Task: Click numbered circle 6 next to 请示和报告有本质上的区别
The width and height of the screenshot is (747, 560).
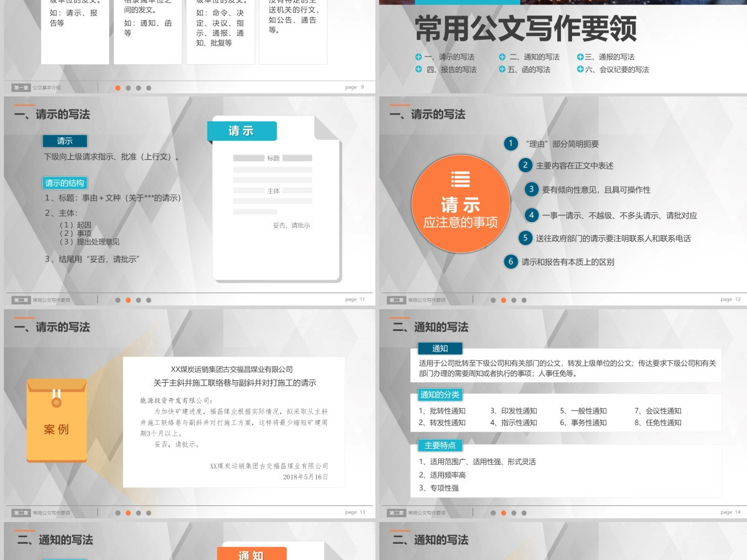Action: tap(510, 261)
